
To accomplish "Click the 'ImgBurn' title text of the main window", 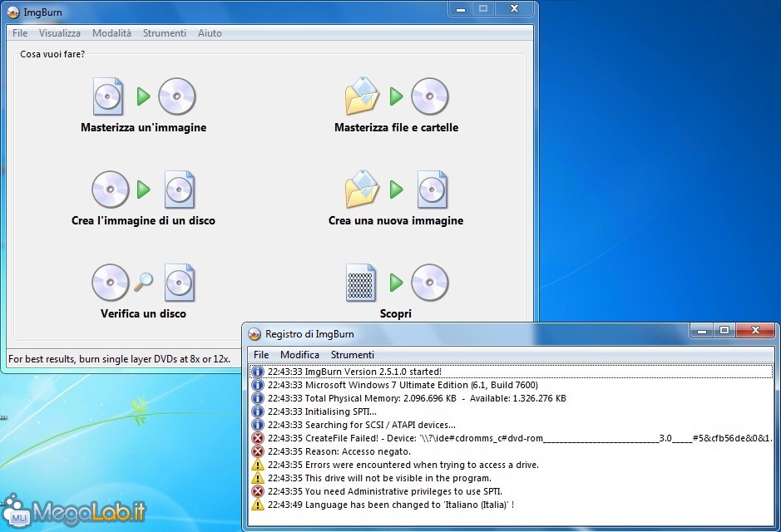I will [43, 12].
